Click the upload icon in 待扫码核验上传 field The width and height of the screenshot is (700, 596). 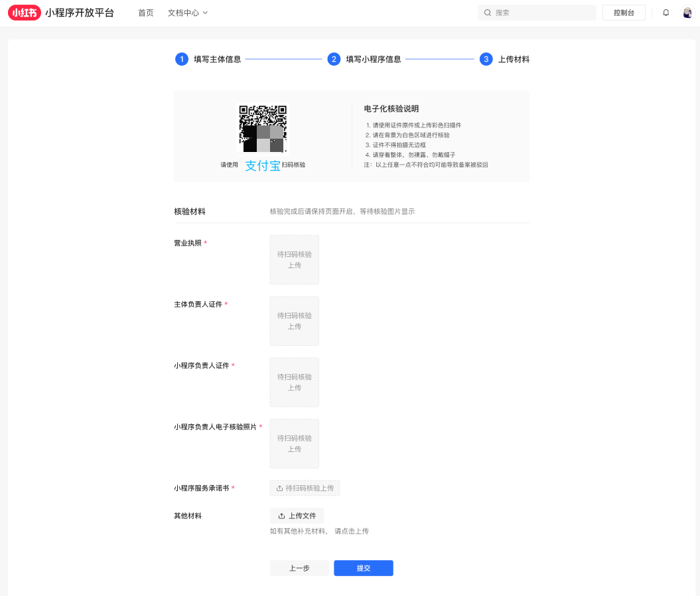point(278,488)
